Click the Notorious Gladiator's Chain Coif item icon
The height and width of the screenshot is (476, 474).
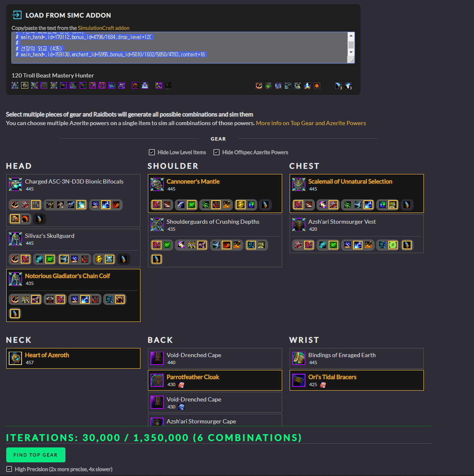(x=15, y=279)
